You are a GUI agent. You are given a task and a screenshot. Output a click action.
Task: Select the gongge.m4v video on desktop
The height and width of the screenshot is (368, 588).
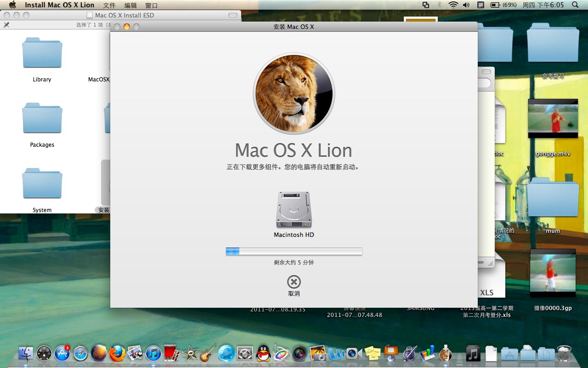point(553,119)
